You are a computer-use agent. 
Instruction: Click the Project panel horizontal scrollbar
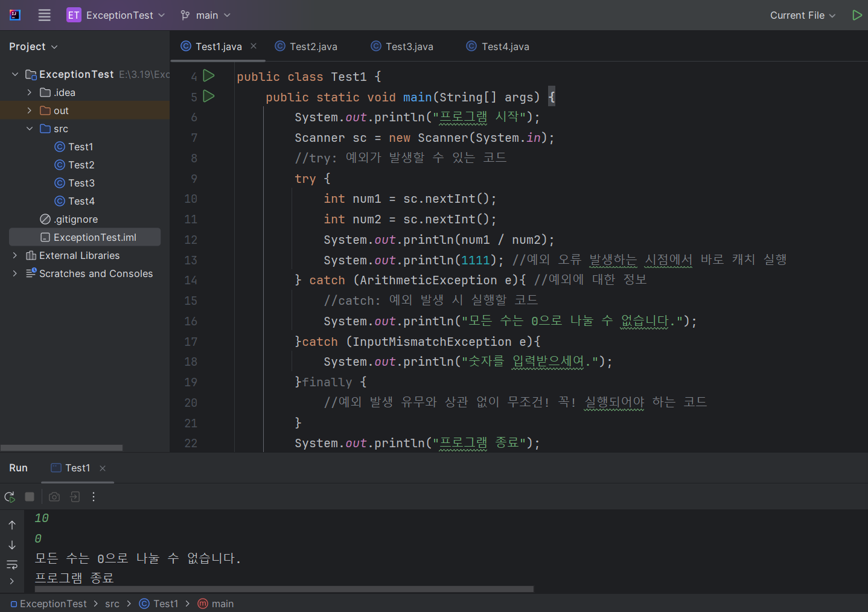[x=62, y=448]
